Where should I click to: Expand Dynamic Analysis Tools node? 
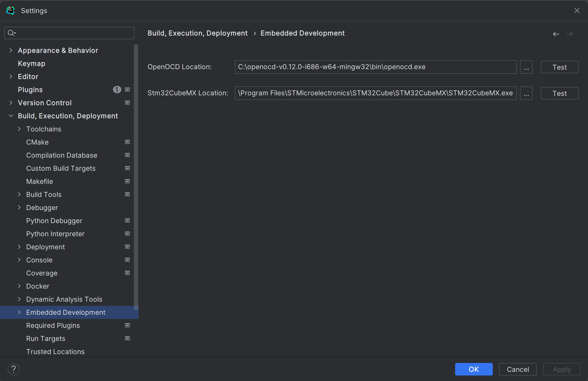click(x=19, y=299)
